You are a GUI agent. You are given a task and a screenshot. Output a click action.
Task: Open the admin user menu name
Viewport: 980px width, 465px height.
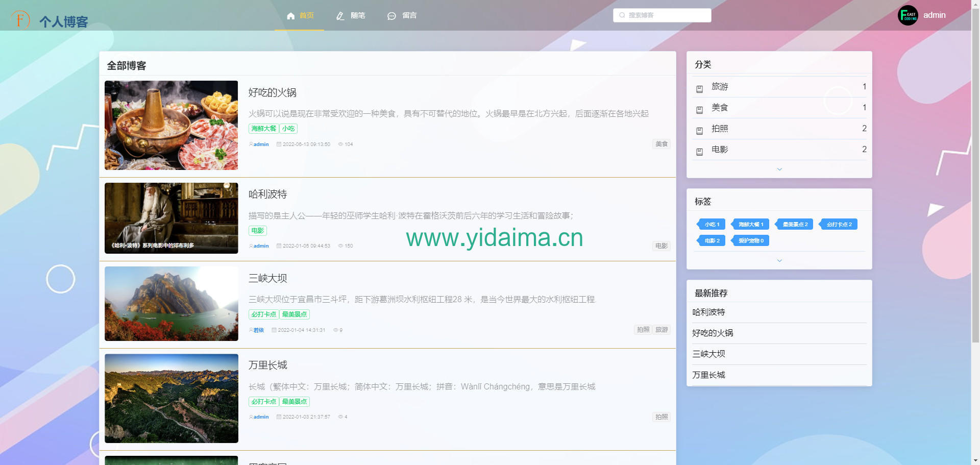point(934,15)
